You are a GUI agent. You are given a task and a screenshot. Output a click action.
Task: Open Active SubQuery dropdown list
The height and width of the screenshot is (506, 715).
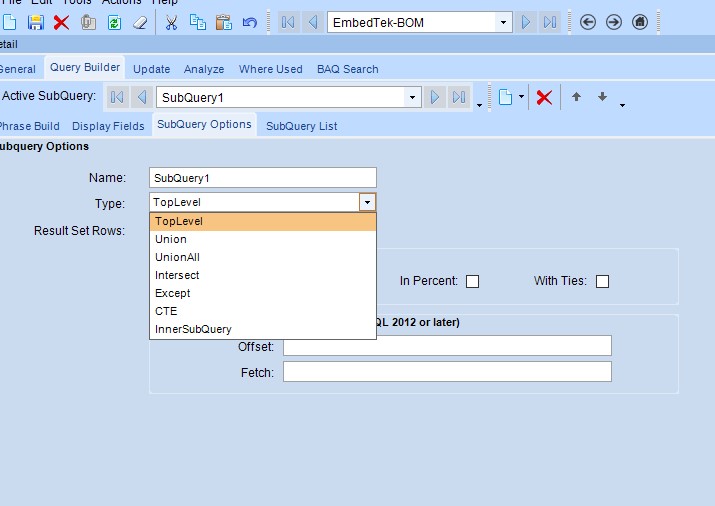click(412, 97)
